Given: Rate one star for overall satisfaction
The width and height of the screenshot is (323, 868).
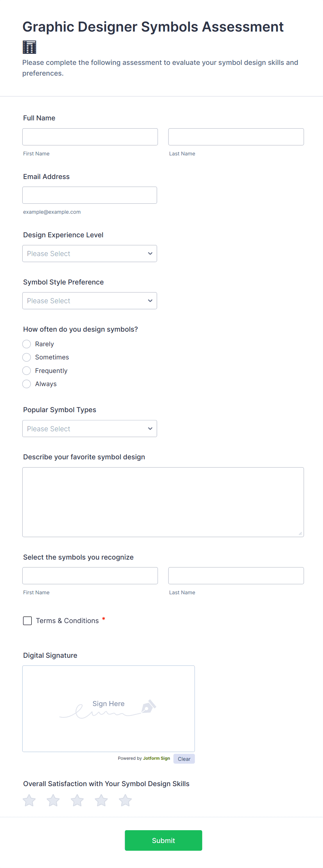Looking at the screenshot, I should (x=29, y=800).
